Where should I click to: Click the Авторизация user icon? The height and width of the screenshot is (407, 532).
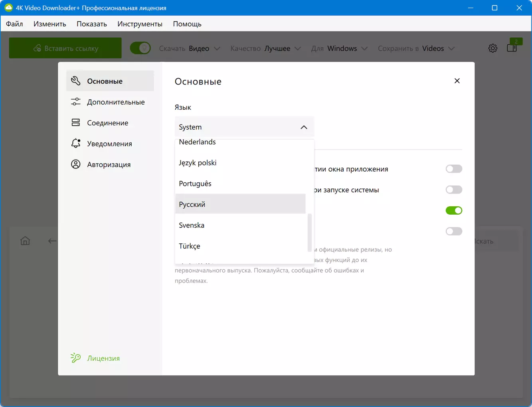(76, 164)
